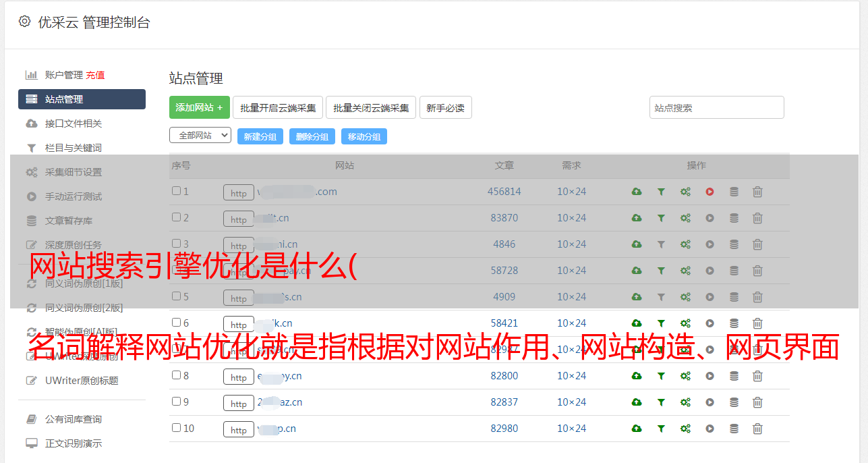Screen dimensions: 868x463
Task: Open 接口文件相关 in the sidebar
Action: (73, 124)
